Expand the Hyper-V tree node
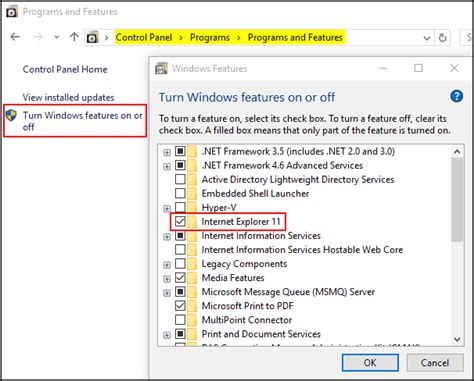The height and width of the screenshot is (381, 474). 167,209
